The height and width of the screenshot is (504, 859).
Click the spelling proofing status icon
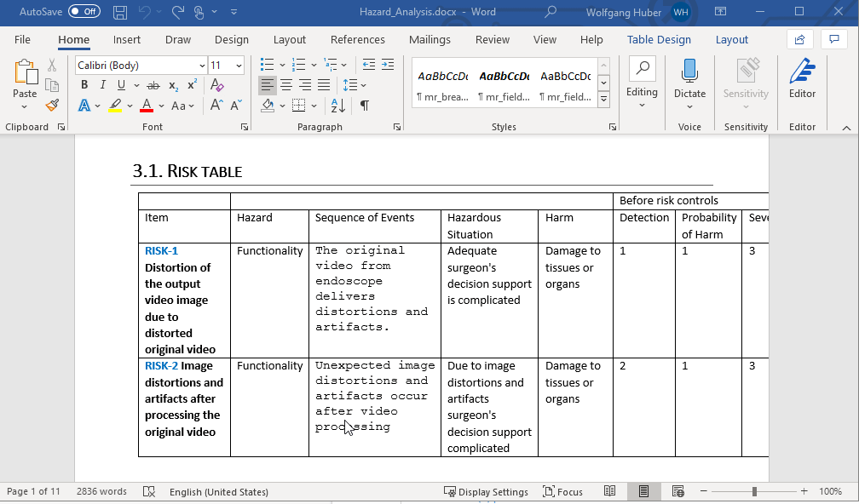pos(149,491)
